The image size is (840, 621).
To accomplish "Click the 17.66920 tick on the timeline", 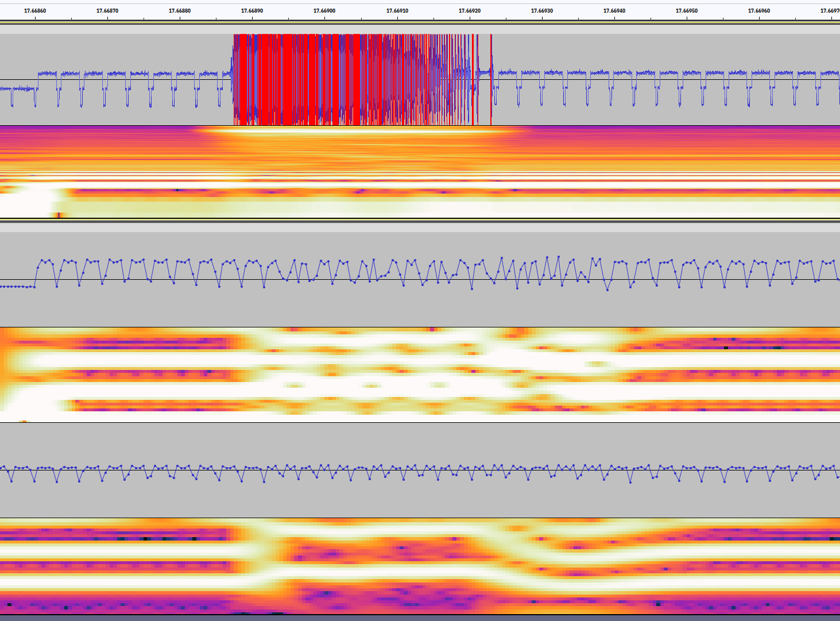I will [x=470, y=11].
